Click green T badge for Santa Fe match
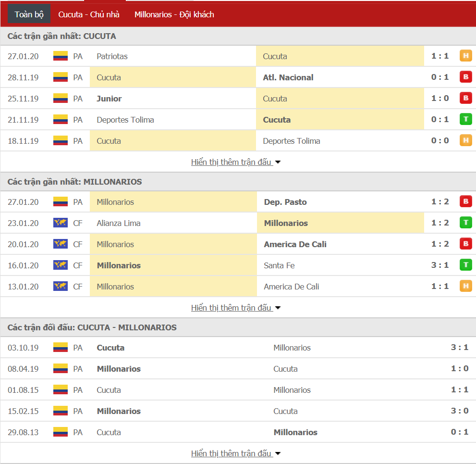 click(466, 265)
